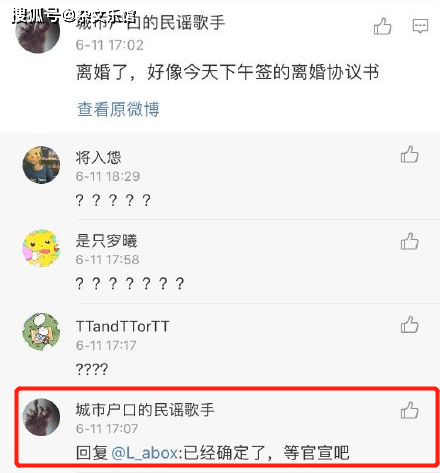The width and height of the screenshot is (440, 473).
Task: Open 城市户口的民谣歌手 name in highlighted reply
Action: coord(145,409)
